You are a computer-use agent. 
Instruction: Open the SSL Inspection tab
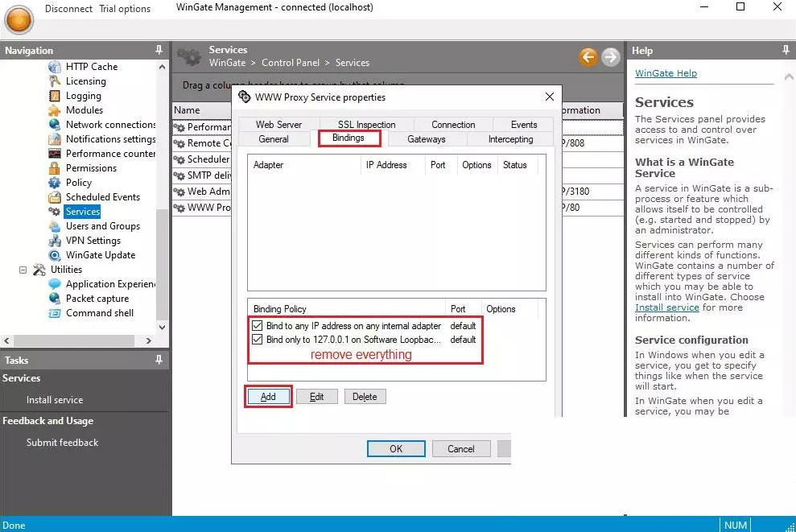(366, 125)
